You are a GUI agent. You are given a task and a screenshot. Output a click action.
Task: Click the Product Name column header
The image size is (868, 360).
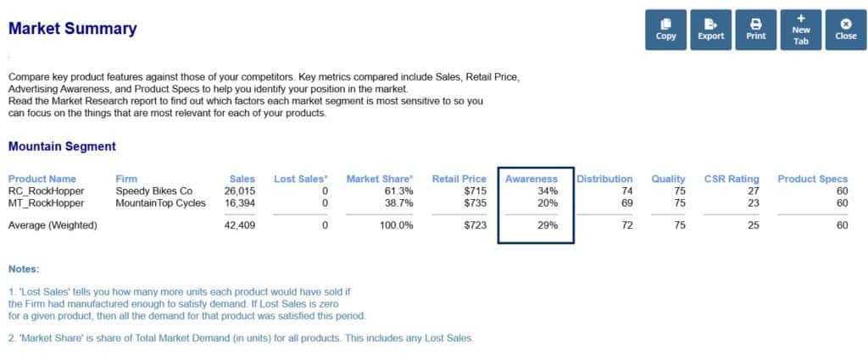tap(42, 179)
